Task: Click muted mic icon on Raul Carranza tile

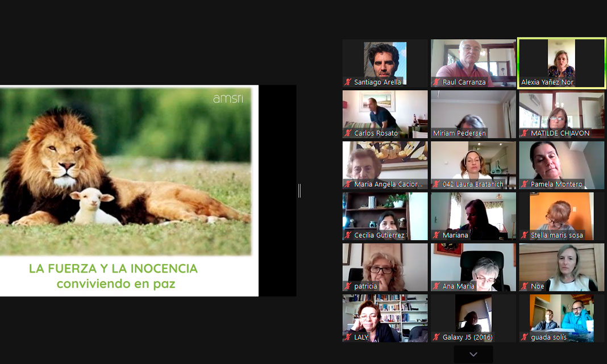Action: (x=436, y=82)
